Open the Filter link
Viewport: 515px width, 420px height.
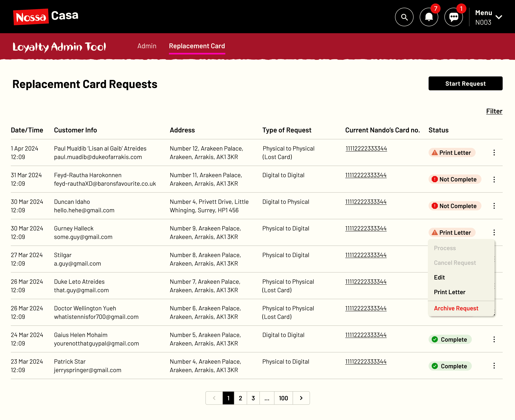[x=494, y=111]
